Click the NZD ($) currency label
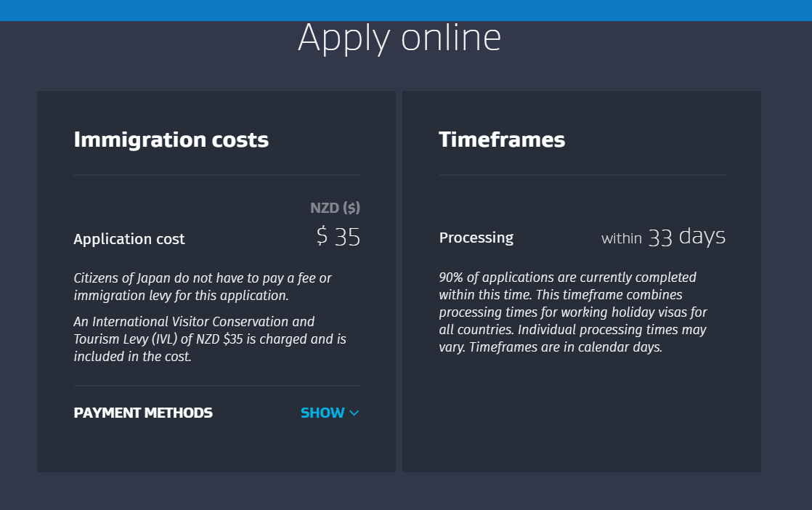The image size is (812, 510). pos(335,208)
